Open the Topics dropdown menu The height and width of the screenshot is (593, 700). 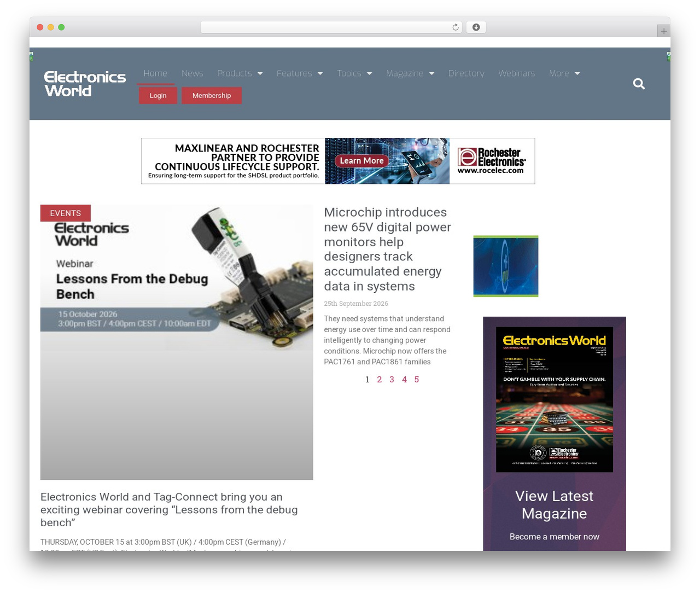pyautogui.click(x=354, y=73)
